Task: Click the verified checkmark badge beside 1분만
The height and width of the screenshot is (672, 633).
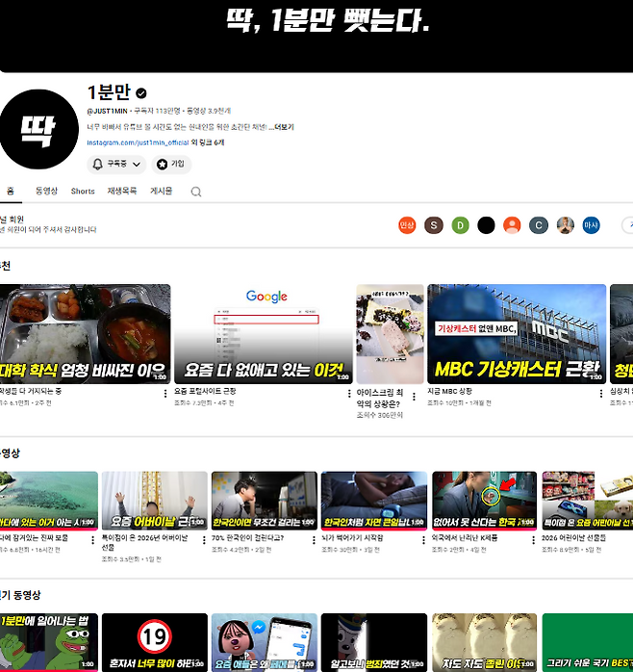Action: pyautogui.click(x=140, y=93)
